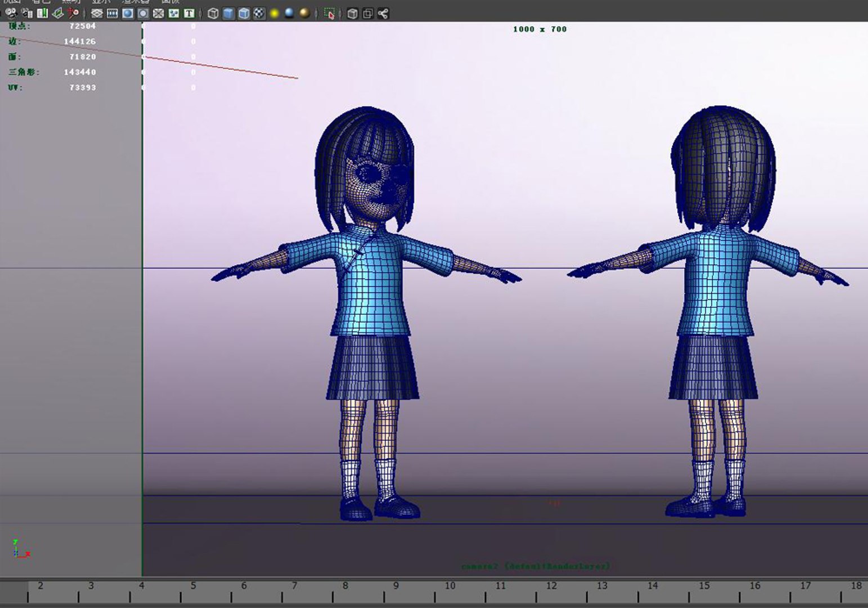The height and width of the screenshot is (608, 868).
Task: Open the Camera Attributes icon
Action: pyautogui.click(x=26, y=13)
